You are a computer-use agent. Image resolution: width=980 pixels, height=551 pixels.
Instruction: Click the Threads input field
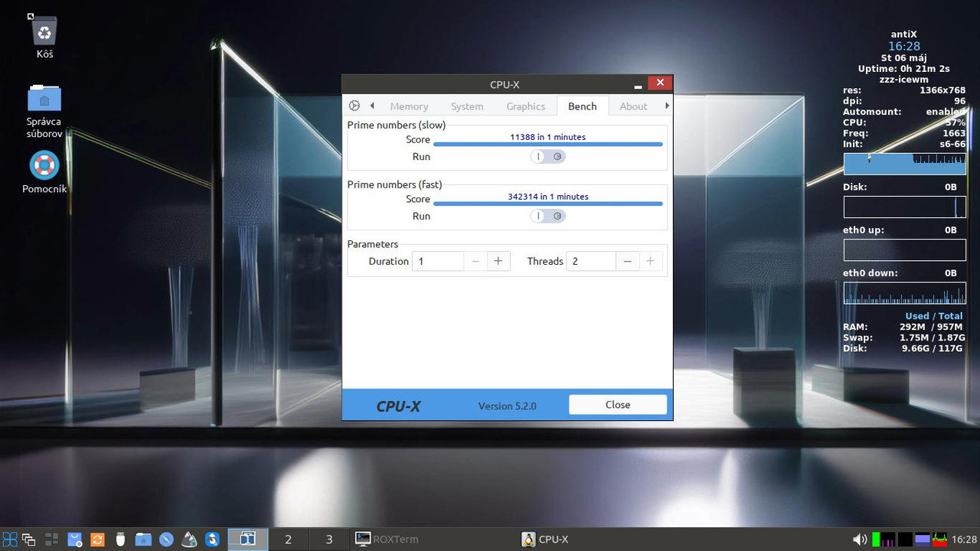tap(590, 261)
